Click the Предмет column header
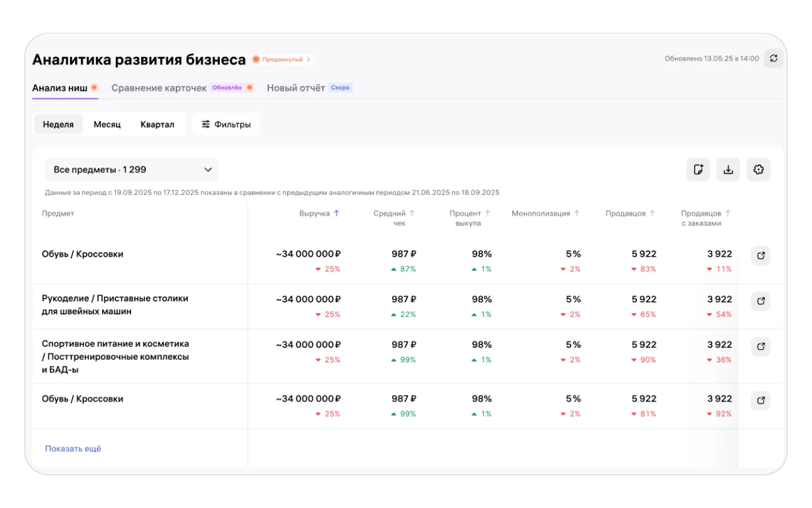This screenshot has height=508, width=812. [58, 213]
